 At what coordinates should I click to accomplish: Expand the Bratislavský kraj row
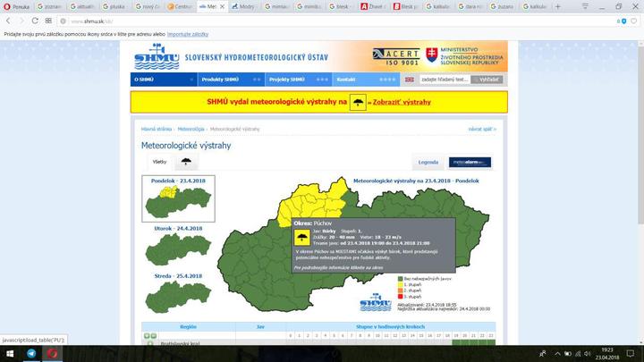click(x=149, y=344)
